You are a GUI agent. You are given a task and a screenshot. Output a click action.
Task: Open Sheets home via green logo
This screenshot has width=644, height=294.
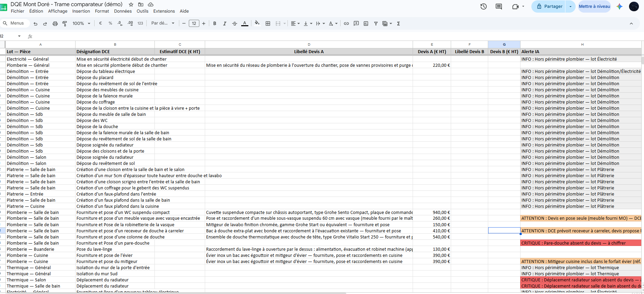[x=4, y=7]
